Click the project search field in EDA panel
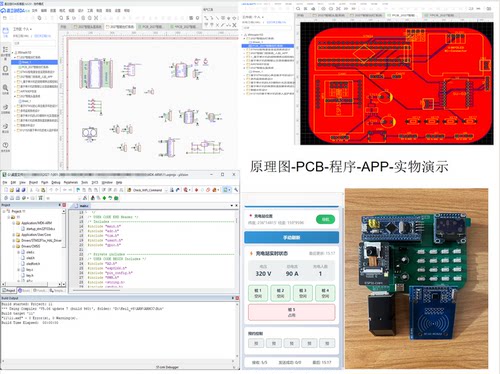 pyautogui.click(x=34, y=43)
